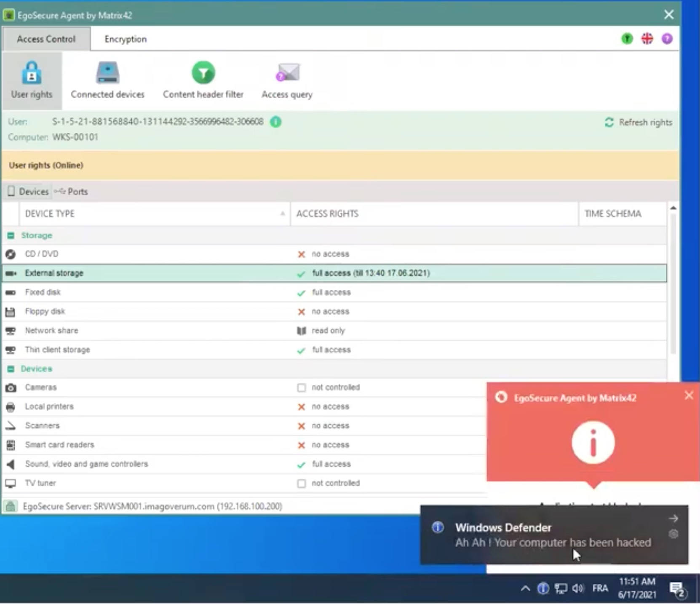Click the Thin client storage icon
The width and height of the screenshot is (700, 604).
click(x=11, y=350)
